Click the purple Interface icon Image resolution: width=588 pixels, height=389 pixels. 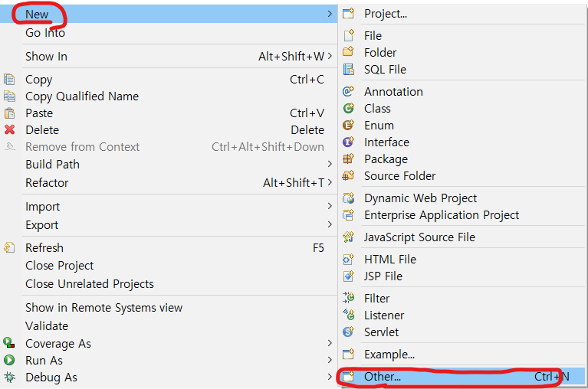pos(348,142)
